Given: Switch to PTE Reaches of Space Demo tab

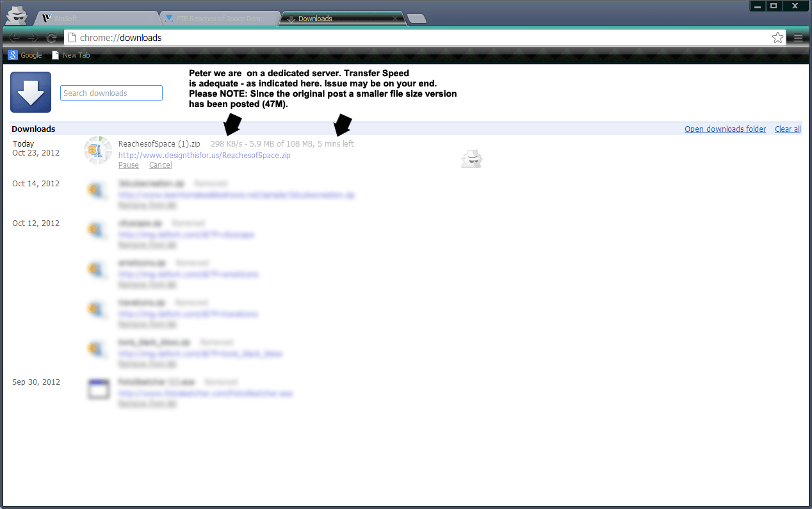Looking at the screenshot, I should click(218, 19).
